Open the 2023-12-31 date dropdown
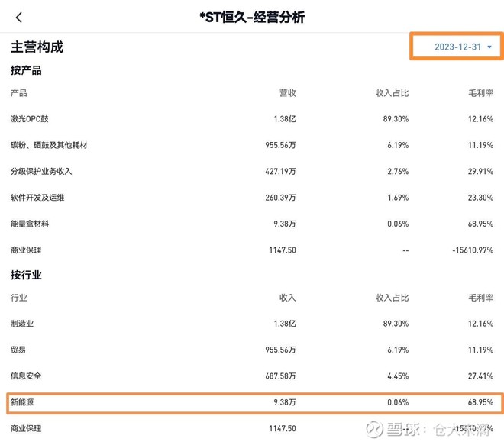This screenshot has height=445, width=504. [x=457, y=47]
